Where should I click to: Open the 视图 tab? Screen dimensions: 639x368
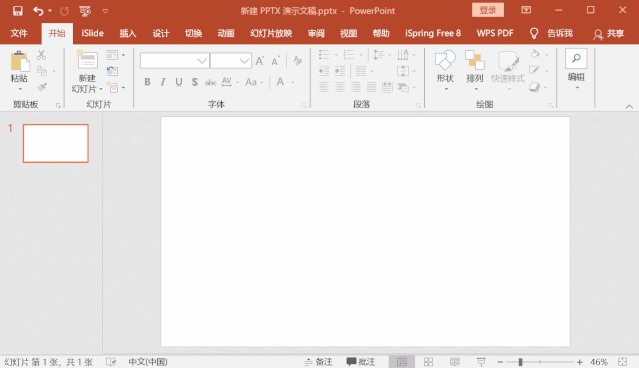tap(348, 33)
